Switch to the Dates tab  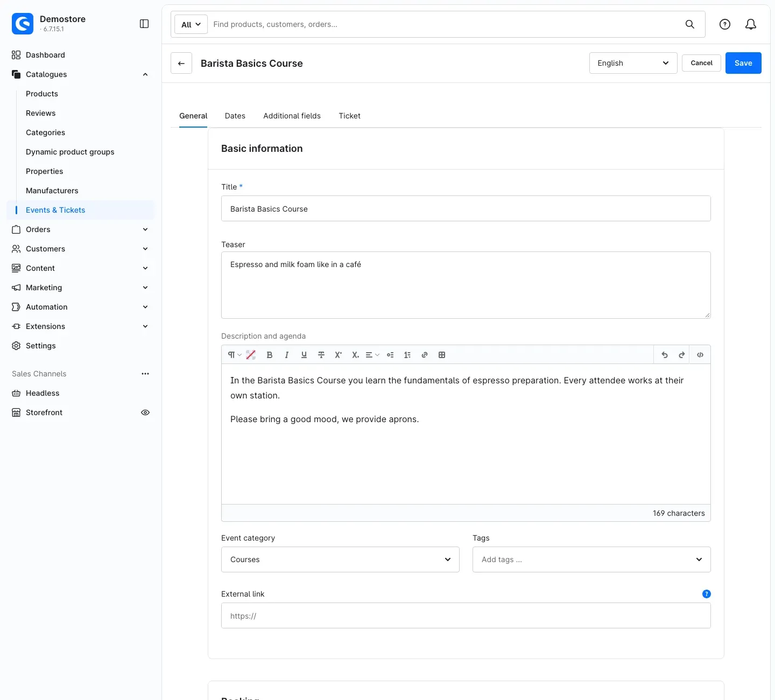pyautogui.click(x=235, y=116)
